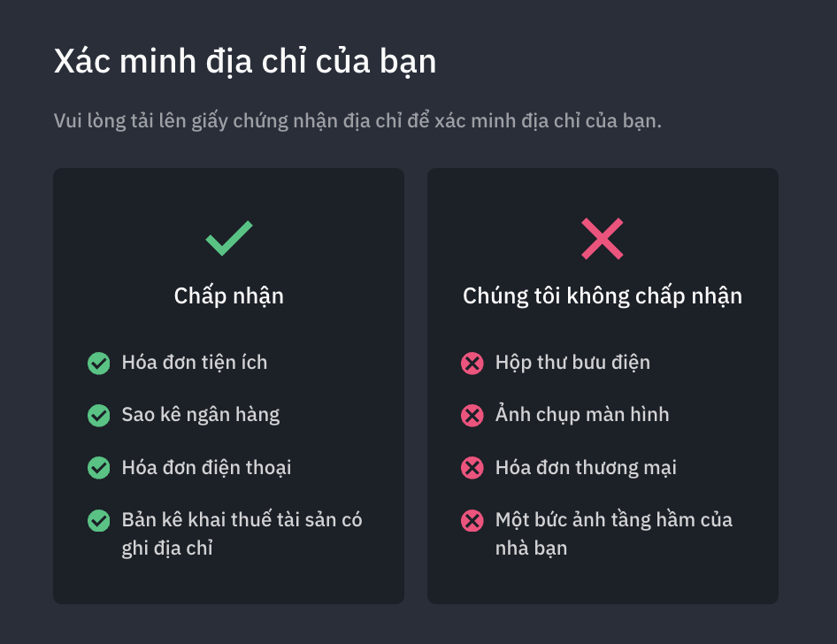Select the Chúng tôi không chấp nhận heading
The image size is (837, 644).
603,296
